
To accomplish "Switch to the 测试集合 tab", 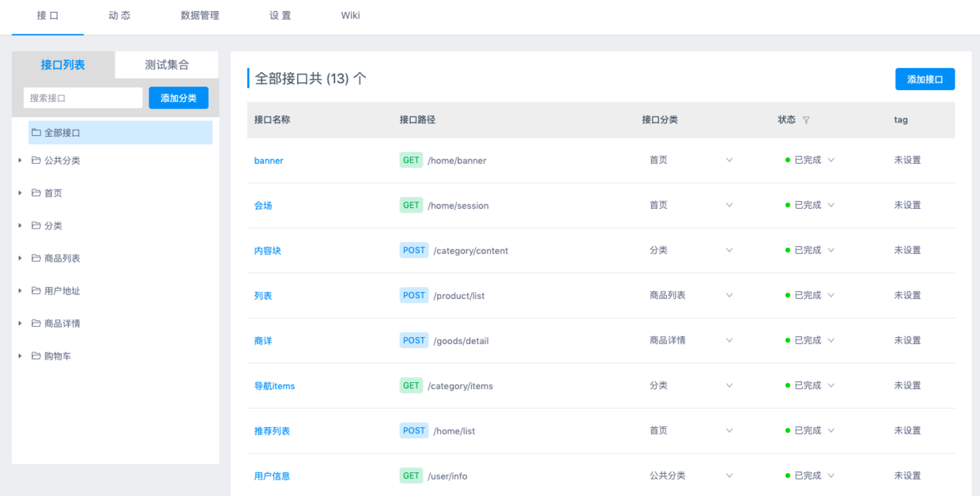I will [166, 65].
